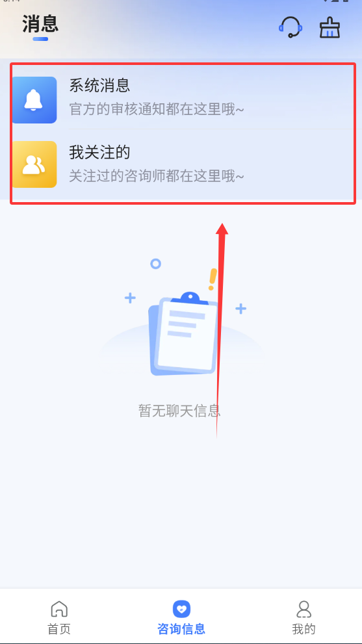Image resolution: width=362 pixels, height=644 pixels.
Task: Tap the clipboard empty-state illustration
Action: coord(183,333)
